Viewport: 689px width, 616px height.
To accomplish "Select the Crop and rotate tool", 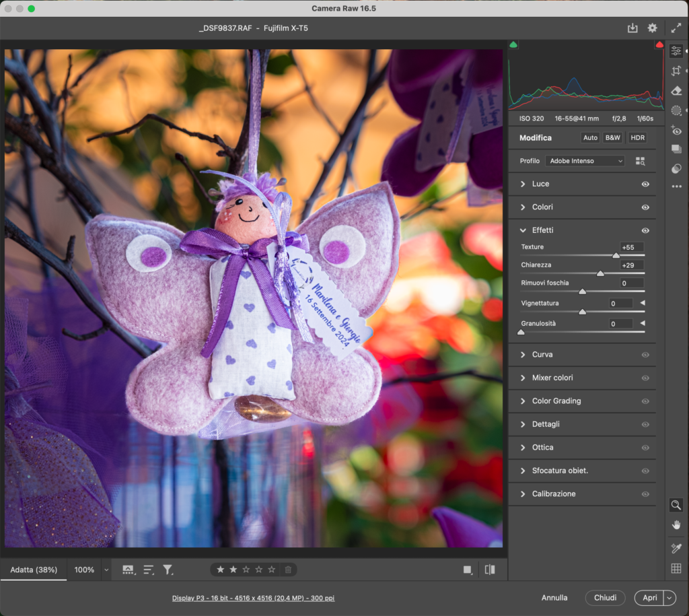I will pyautogui.click(x=676, y=70).
